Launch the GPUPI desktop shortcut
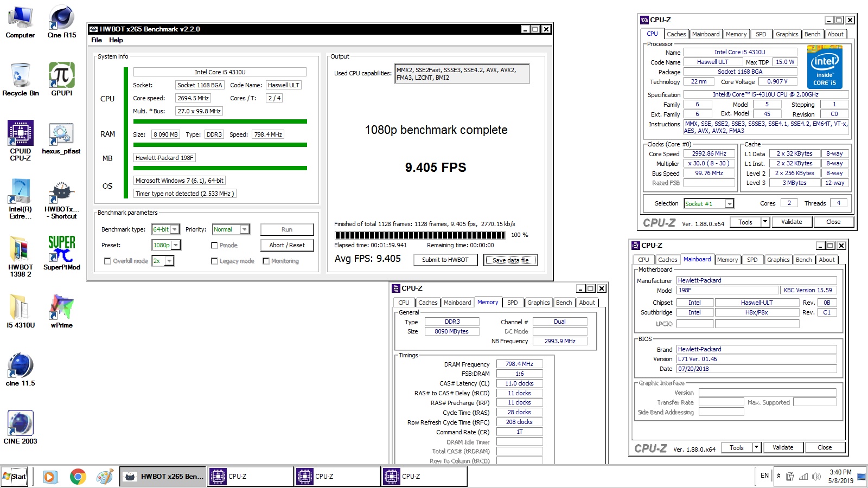The width and height of the screenshot is (868, 488). pos(62,80)
